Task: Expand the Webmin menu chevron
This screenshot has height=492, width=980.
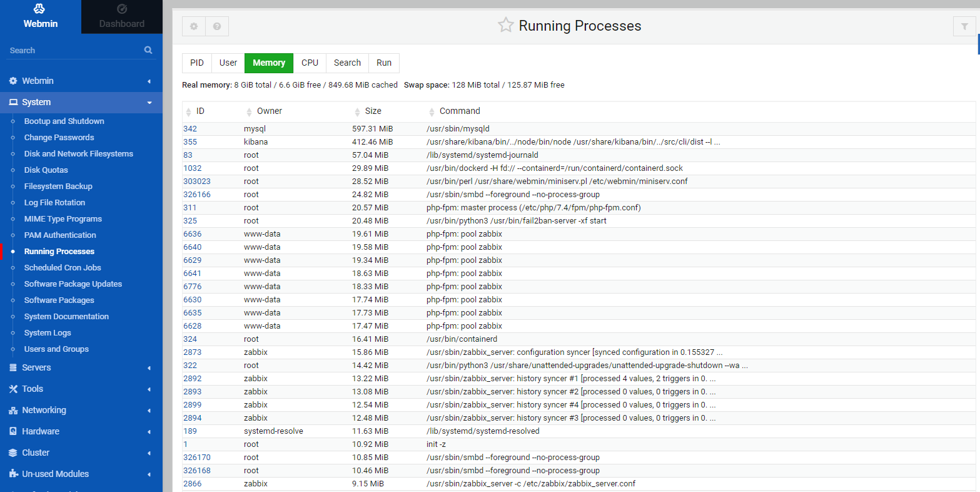Action: pyautogui.click(x=149, y=81)
